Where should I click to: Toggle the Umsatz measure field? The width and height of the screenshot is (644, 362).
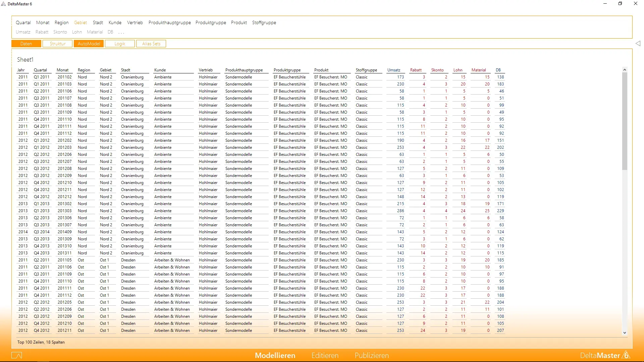tap(23, 32)
